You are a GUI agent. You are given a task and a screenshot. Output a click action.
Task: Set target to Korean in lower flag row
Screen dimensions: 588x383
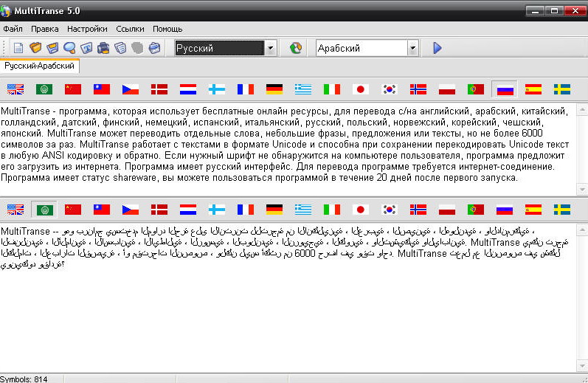tap(390, 210)
